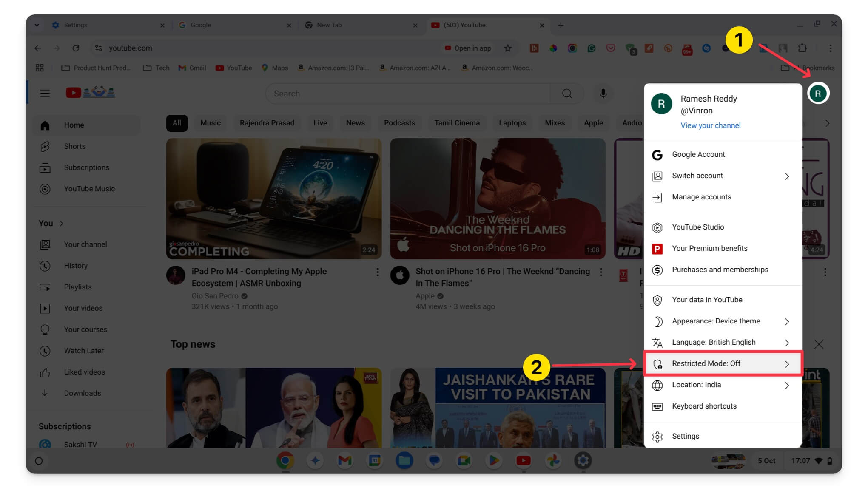Expand Appearance: Device theme submenu
The image size is (868, 488).
click(723, 321)
